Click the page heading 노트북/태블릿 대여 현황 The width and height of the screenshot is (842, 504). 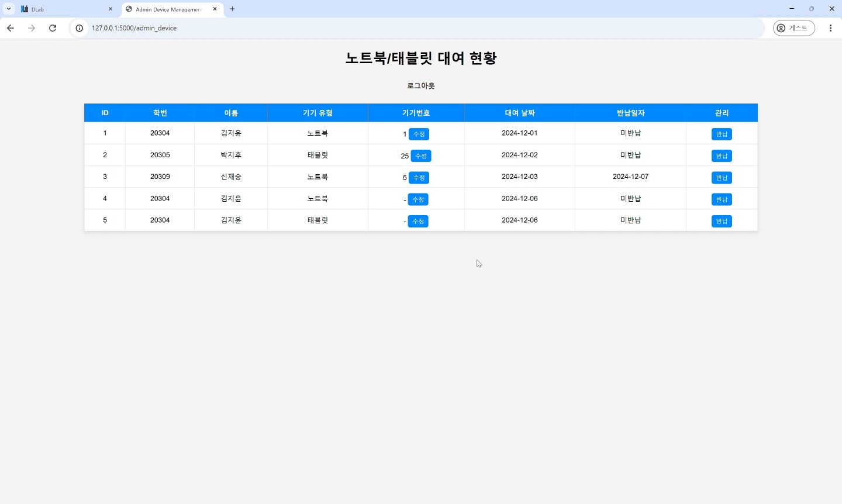[421, 58]
